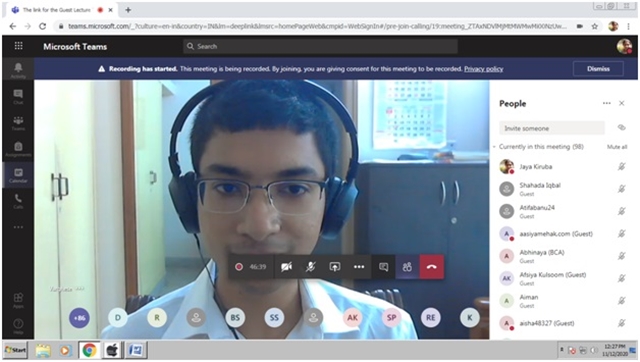Hang up with the red phone button

(x=431, y=267)
